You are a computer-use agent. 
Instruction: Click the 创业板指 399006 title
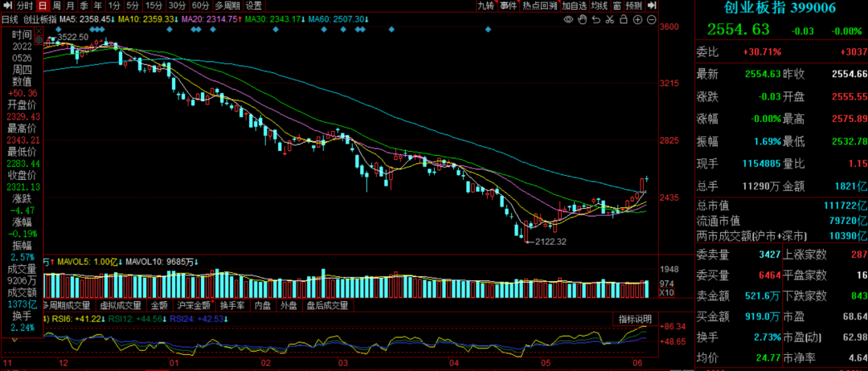(780, 7)
